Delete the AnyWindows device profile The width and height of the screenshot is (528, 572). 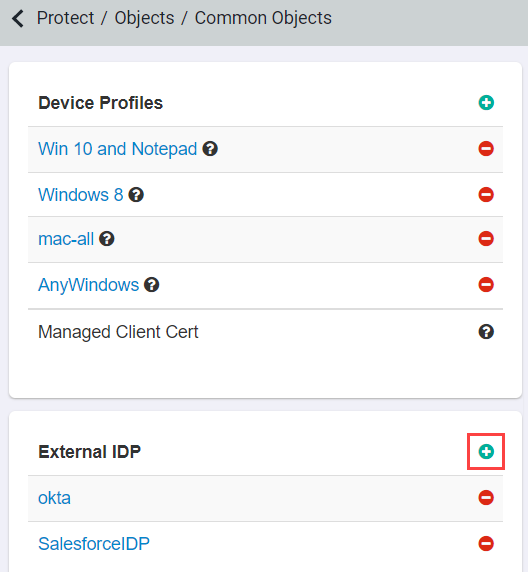pos(486,285)
